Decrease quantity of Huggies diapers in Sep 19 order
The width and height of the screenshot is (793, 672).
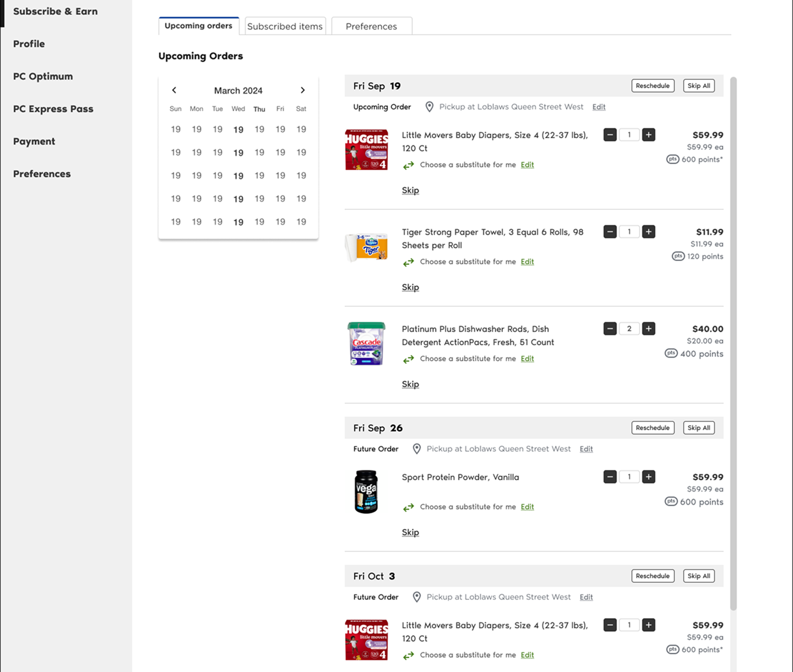[610, 135]
